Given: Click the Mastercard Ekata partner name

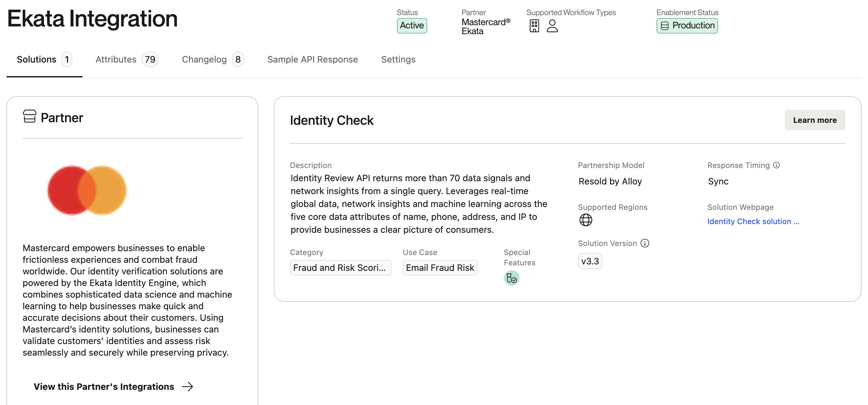Looking at the screenshot, I should (486, 27).
